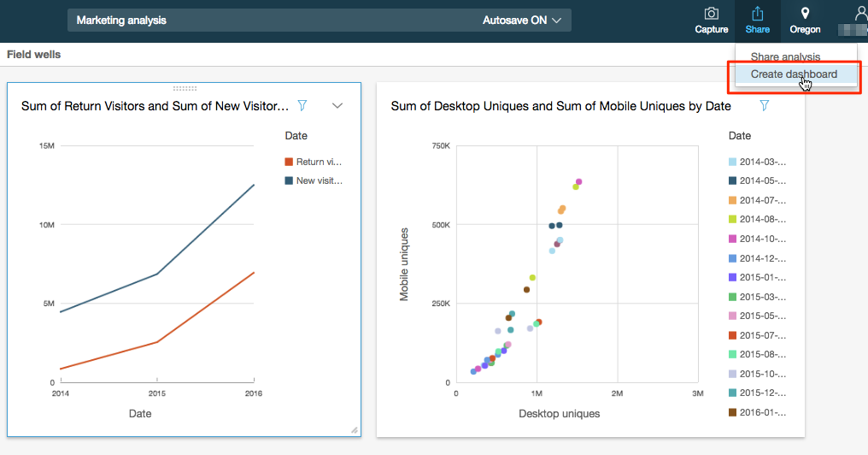
Task: Click filter icon on the Desktop Uniques chart
Action: [x=764, y=105]
